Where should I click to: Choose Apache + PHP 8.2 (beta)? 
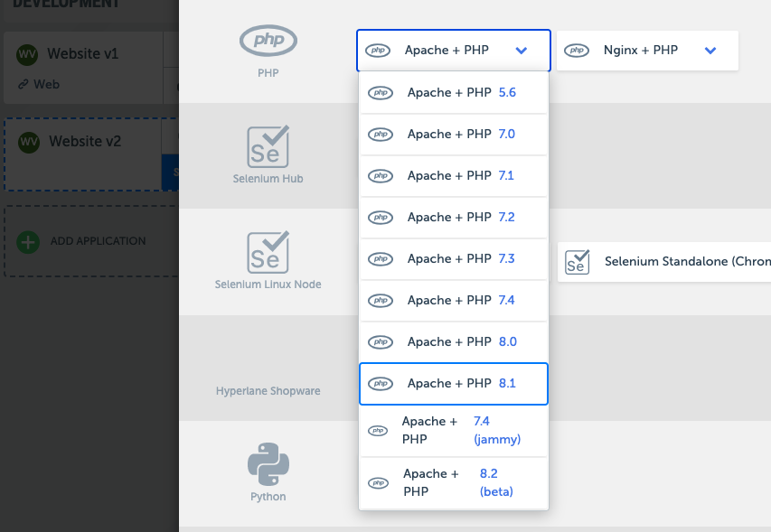tap(454, 483)
